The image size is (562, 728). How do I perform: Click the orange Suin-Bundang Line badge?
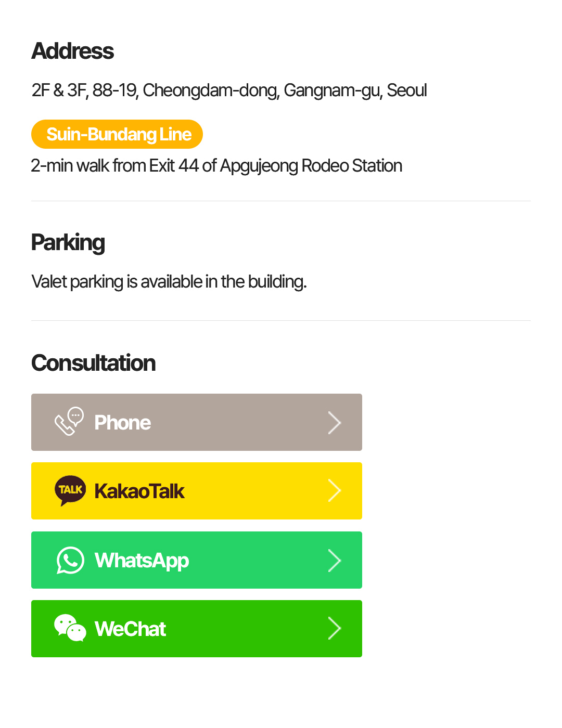click(117, 134)
